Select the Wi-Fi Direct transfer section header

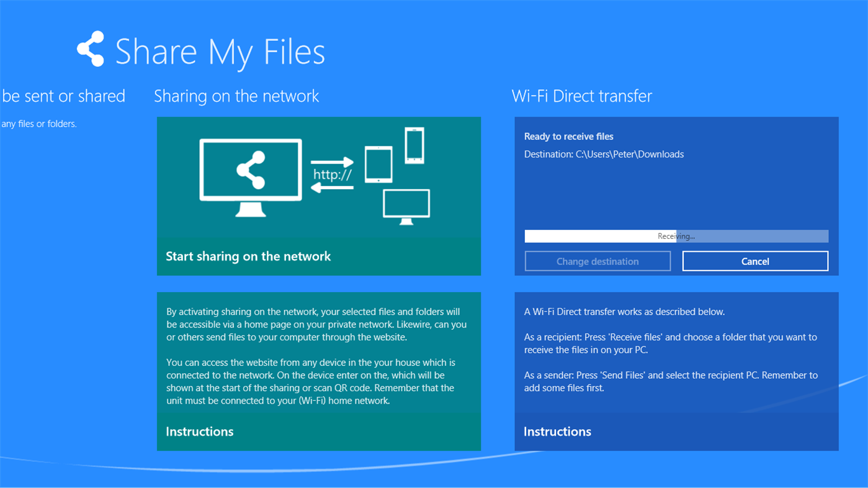click(581, 96)
